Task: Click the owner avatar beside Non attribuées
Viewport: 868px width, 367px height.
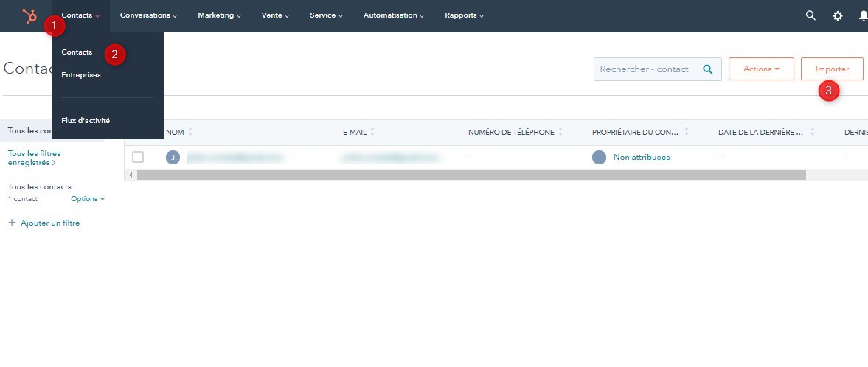Action: tap(599, 158)
